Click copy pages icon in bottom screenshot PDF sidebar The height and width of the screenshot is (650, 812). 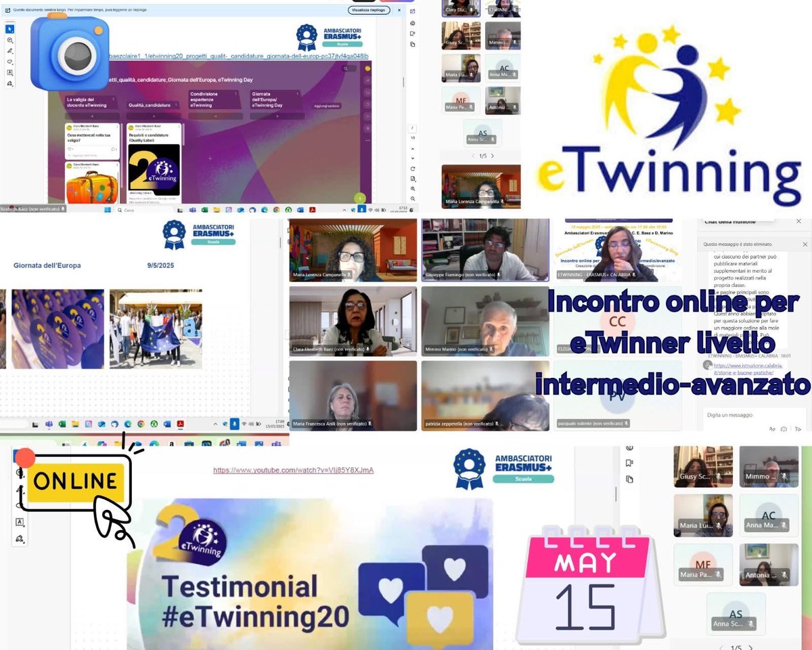[x=629, y=479]
